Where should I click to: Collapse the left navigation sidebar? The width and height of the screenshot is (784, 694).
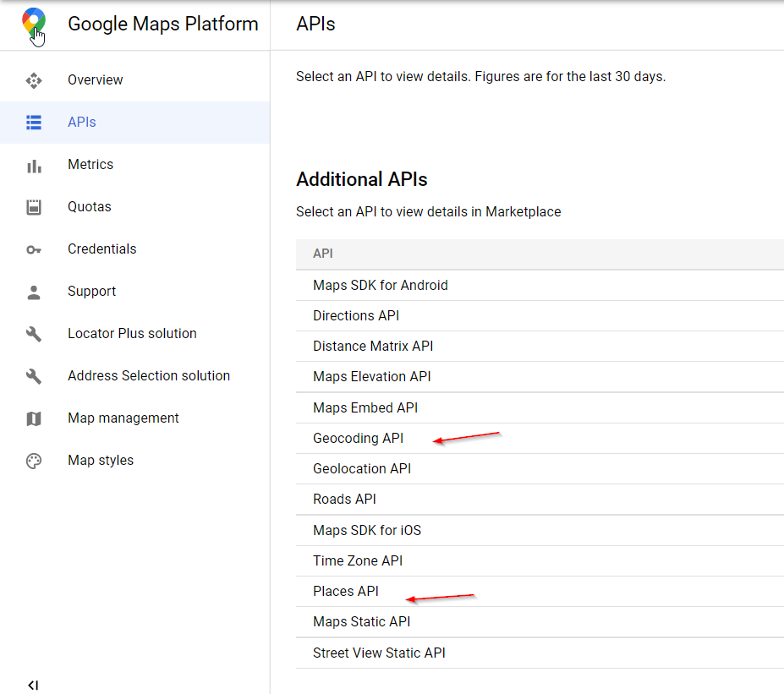point(33,685)
